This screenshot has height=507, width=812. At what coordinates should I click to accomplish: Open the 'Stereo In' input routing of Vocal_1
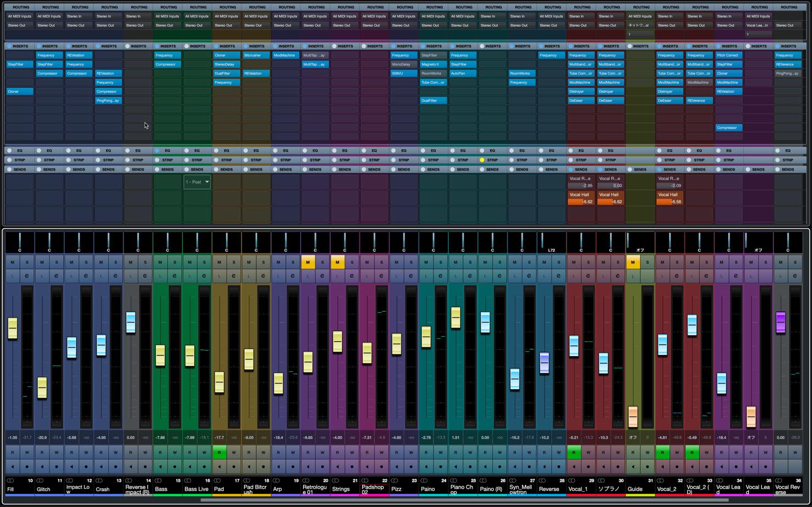(581, 16)
